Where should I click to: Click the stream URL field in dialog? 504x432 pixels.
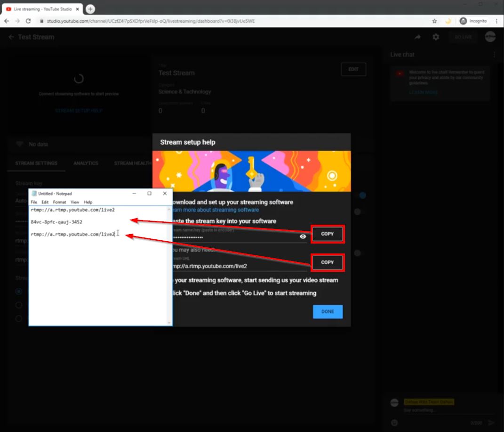(240, 266)
